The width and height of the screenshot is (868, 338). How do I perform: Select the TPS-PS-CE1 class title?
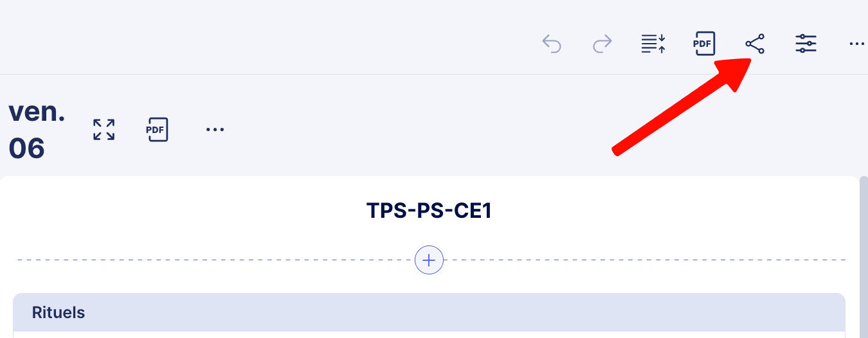coord(429,211)
